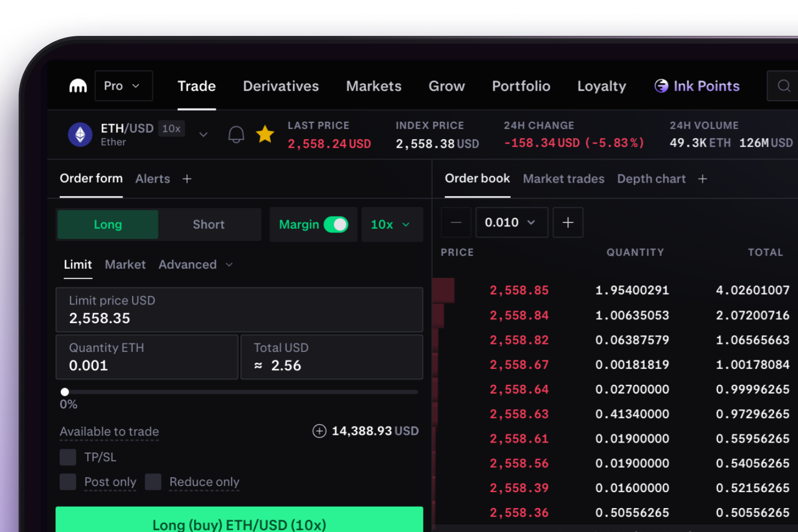Click the order size percentage slider handle
798x532 pixels.
point(65,392)
